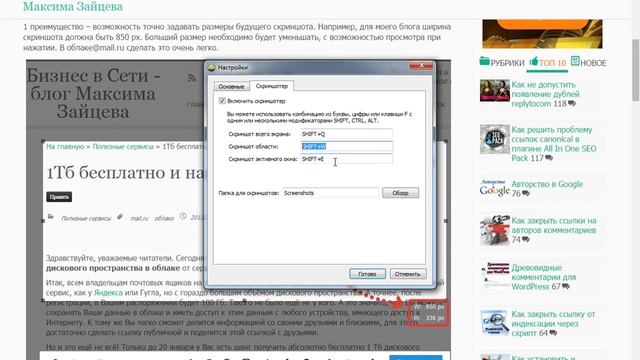Viewport: 640px width, 360px height.
Task: Click the Отменить button
Action: tap(408, 274)
